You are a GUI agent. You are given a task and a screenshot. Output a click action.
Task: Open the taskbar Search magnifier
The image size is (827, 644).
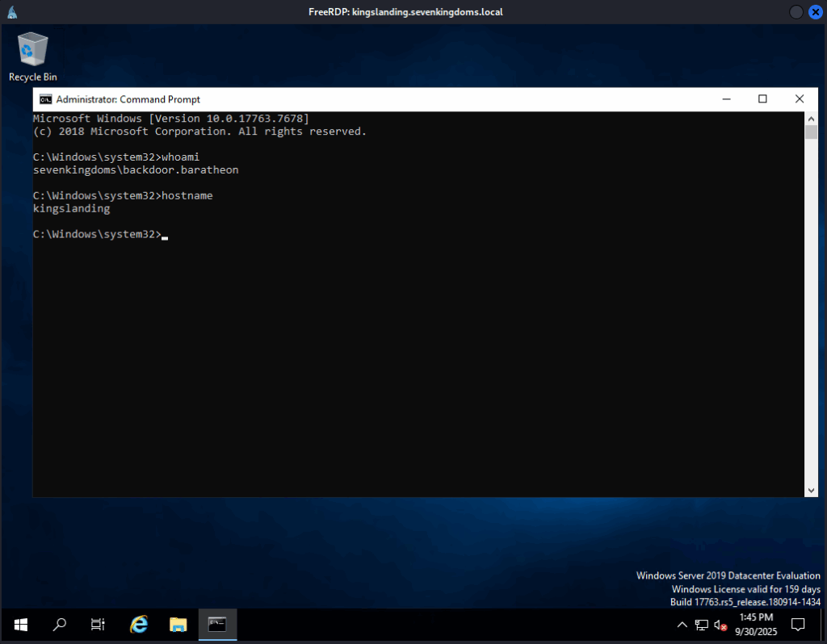(60, 624)
